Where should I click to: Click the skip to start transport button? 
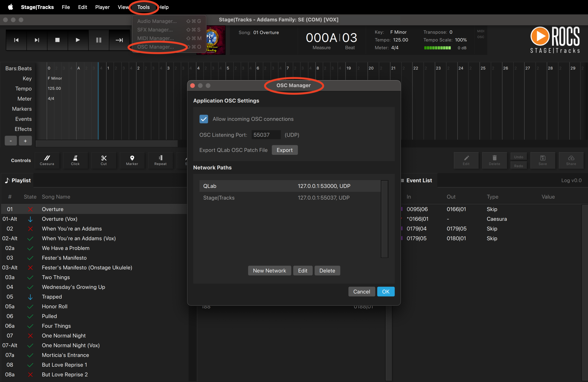(16, 40)
